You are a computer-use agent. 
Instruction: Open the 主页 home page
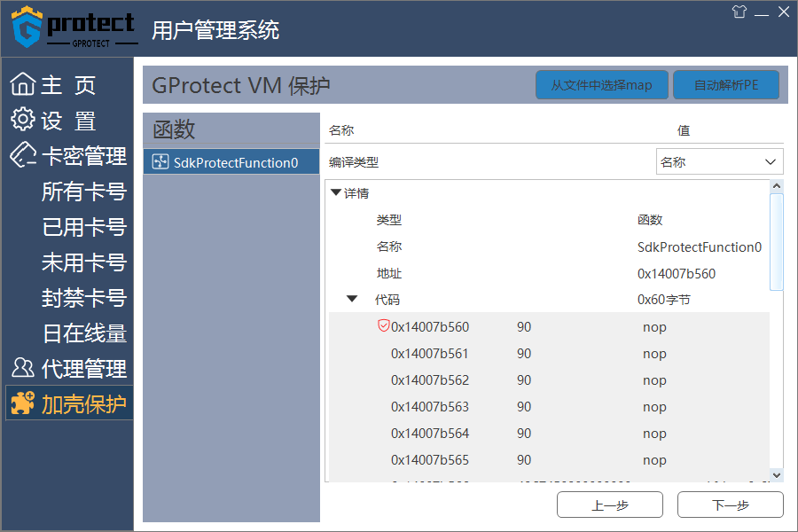tap(67, 84)
